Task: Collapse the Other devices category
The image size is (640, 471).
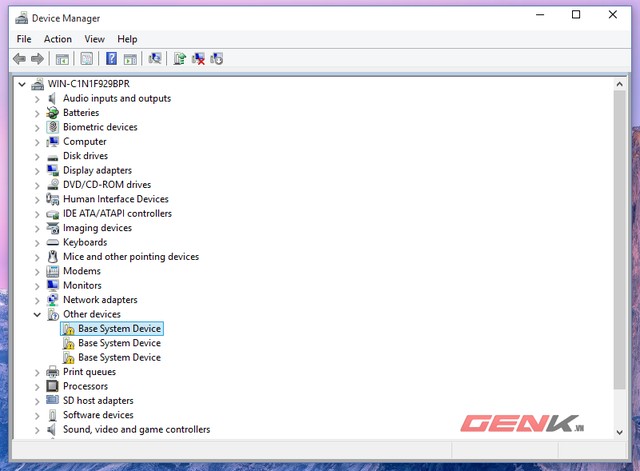Action: pyautogui.click(x=37, y=314)
